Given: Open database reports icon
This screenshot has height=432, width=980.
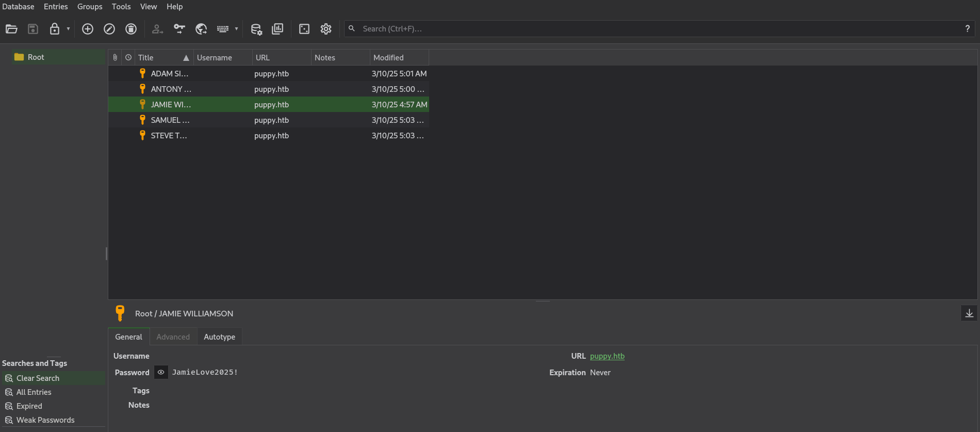Looking at the screenshot, I should [277, 29].
